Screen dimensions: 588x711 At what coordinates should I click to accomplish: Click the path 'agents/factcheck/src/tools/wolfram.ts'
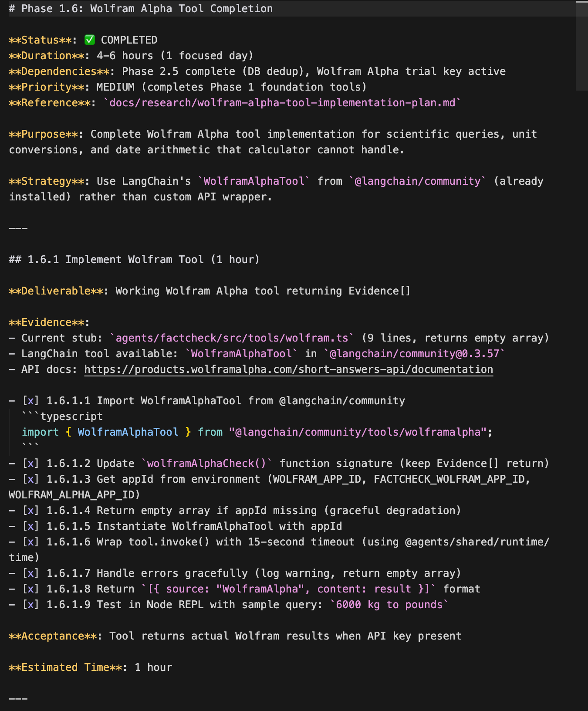(x=232, y=338)
